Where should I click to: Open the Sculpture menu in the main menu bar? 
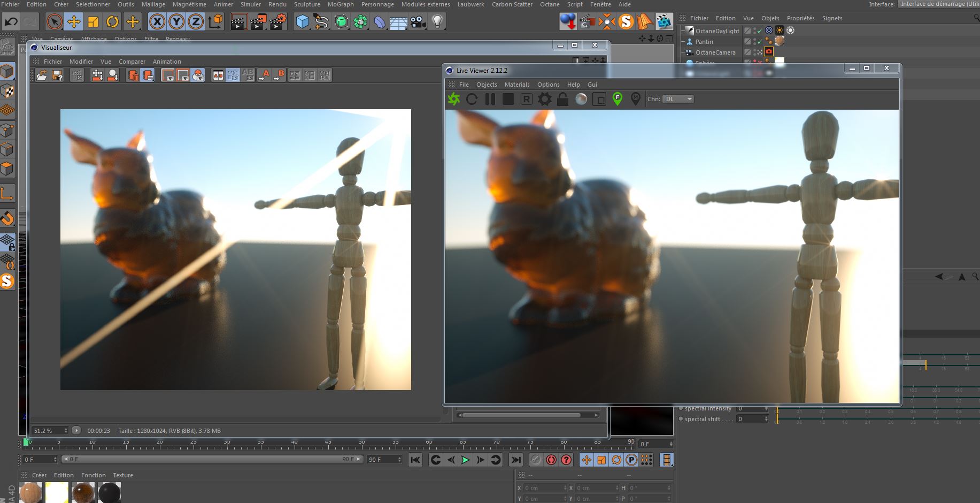[x=307, y=4]
